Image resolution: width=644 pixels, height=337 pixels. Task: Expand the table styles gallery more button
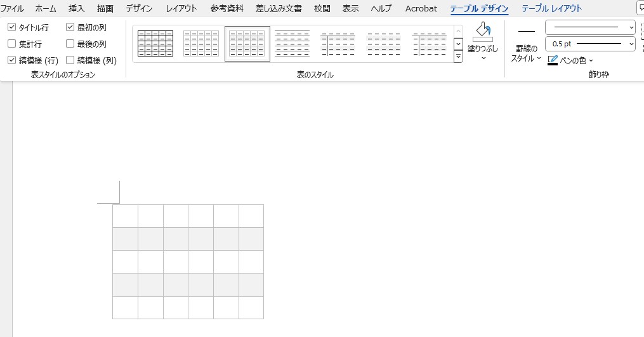coord(459,57)
